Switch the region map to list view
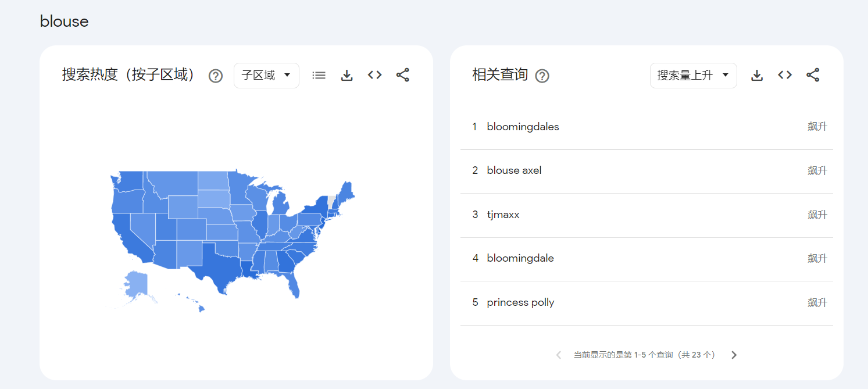The image size is (868, 389). 319,75
